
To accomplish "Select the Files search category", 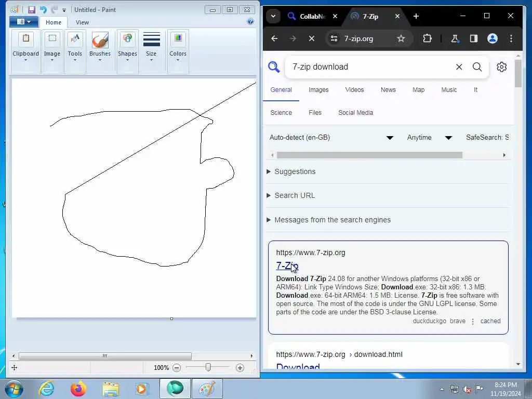I will coord(315,113).
